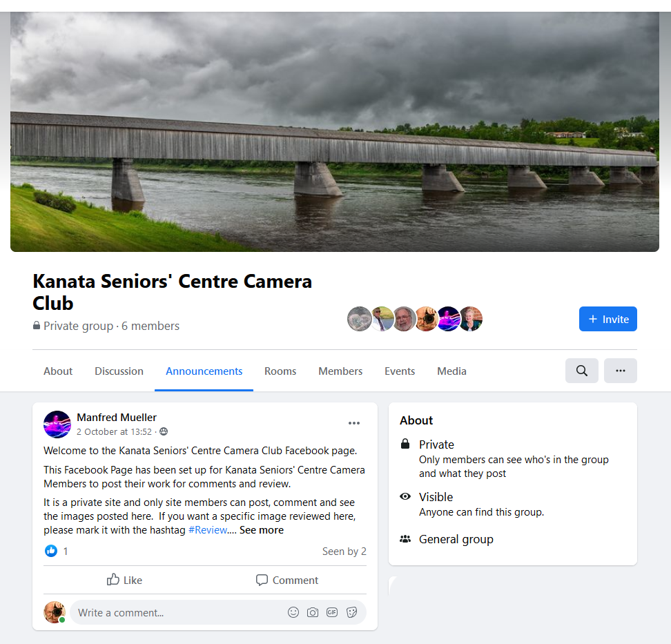Click the Comment button under the post
The width and height of the screenshot is (671, 644).
point(286,580)
